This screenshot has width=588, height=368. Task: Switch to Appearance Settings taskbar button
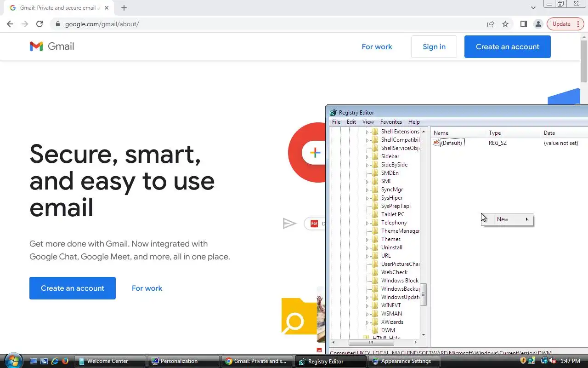pos(404,362)
